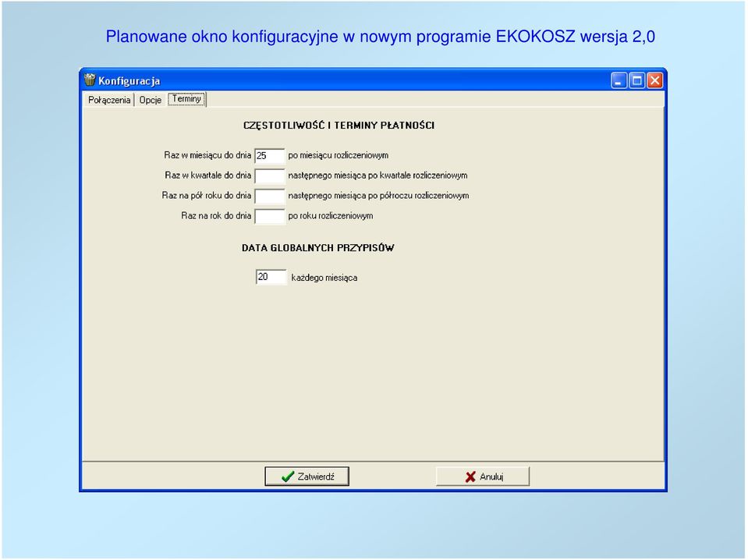Click the Konfiguracja window title icon
The height and width of the screenshot is (560, 748).
point(90,80)
